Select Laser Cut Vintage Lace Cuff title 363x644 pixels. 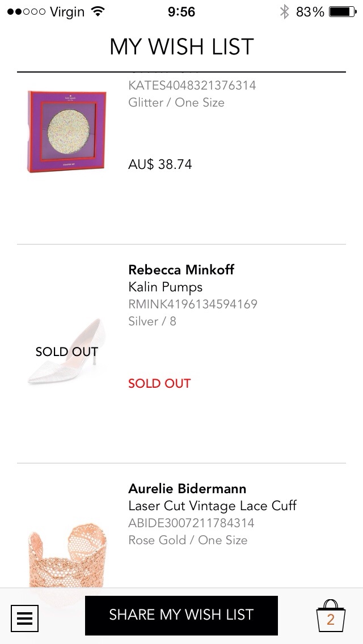click(x=212, y=506)
